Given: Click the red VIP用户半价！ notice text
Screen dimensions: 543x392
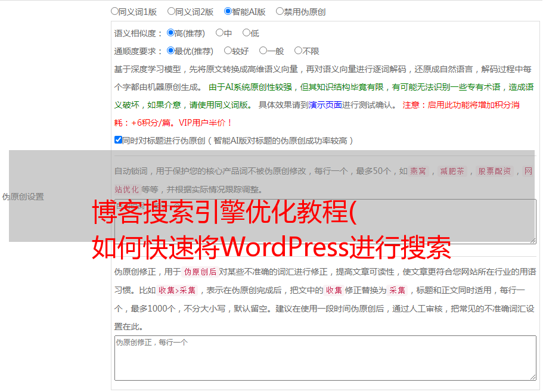Looking at the screenshot, I should (206, 123).
